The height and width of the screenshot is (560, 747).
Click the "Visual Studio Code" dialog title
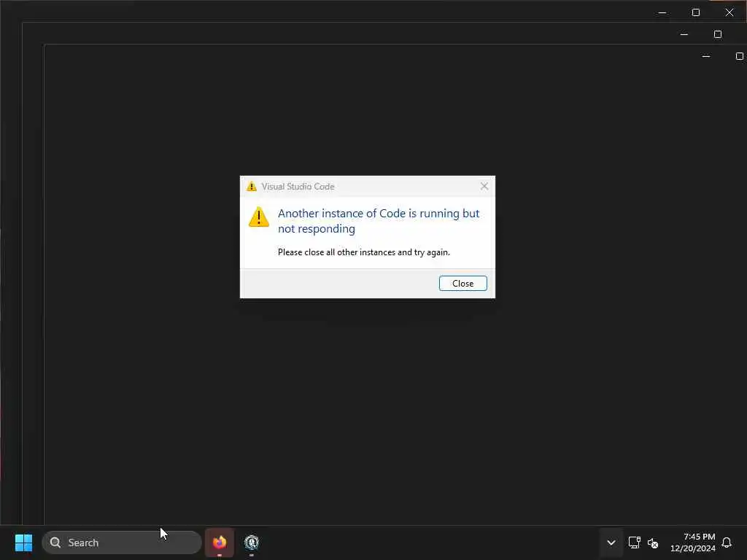[298, 187]
